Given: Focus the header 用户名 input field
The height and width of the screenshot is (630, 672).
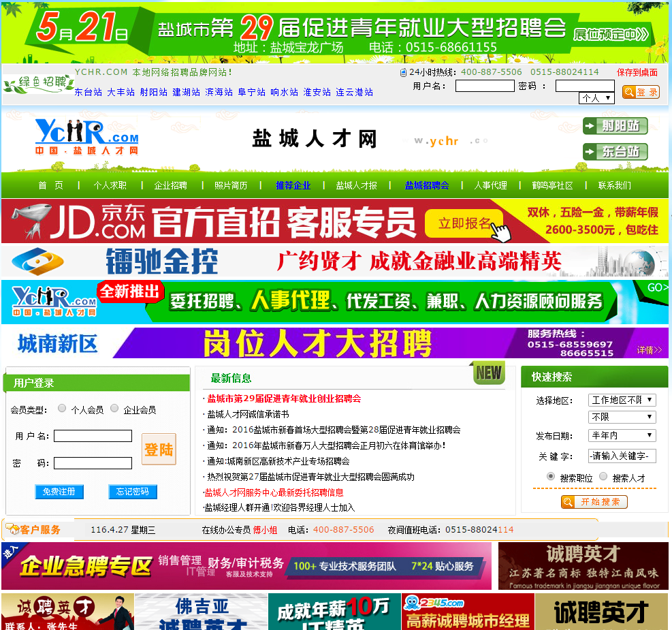Looking at the screenshot, I should (x=485, y=86).
